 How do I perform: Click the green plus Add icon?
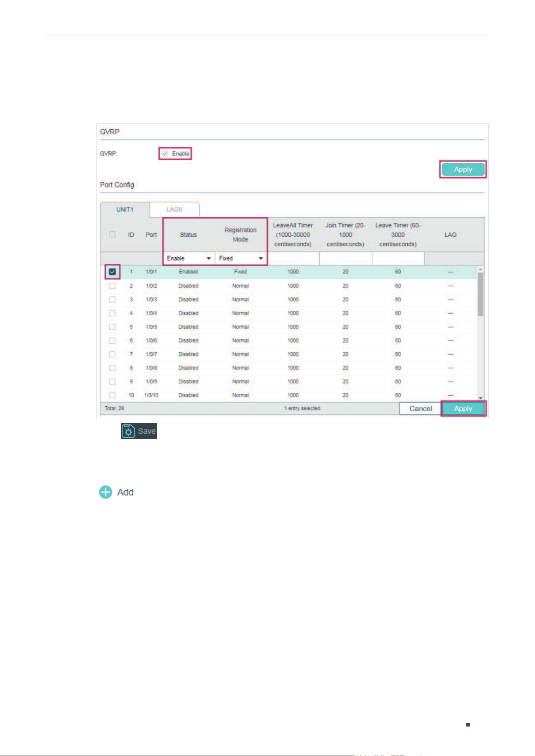pyautogui.click(x=106, y=492)
